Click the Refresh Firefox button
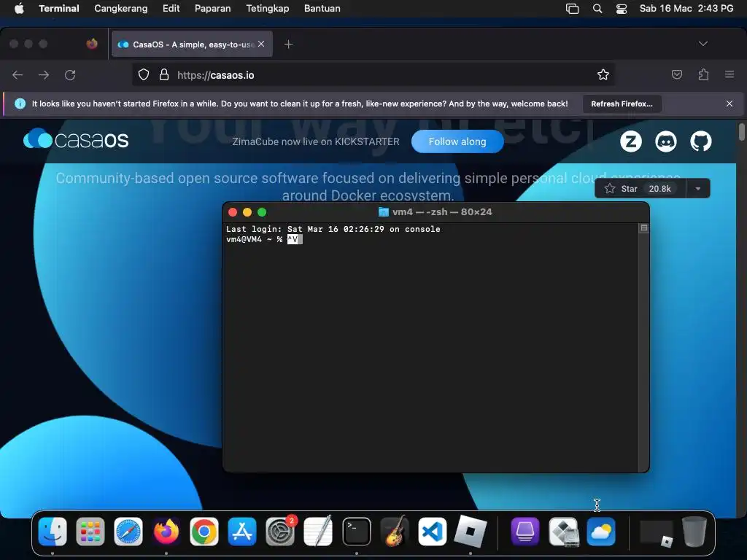The width and height of the screenshot is (747, 560). tap(622, 104)
